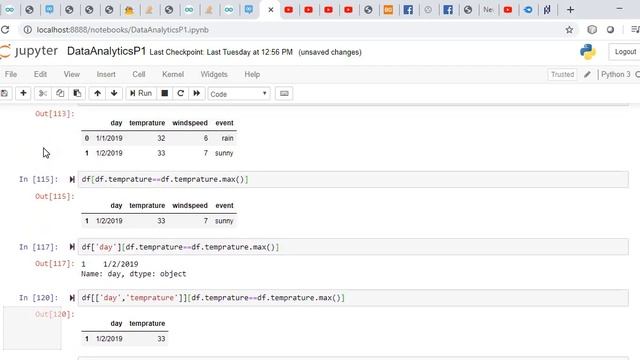Click the 'rain' cell in Out[113] table
Image resolution: width=640 pixels, height=360 pixels.
click(x=227, y=138)
